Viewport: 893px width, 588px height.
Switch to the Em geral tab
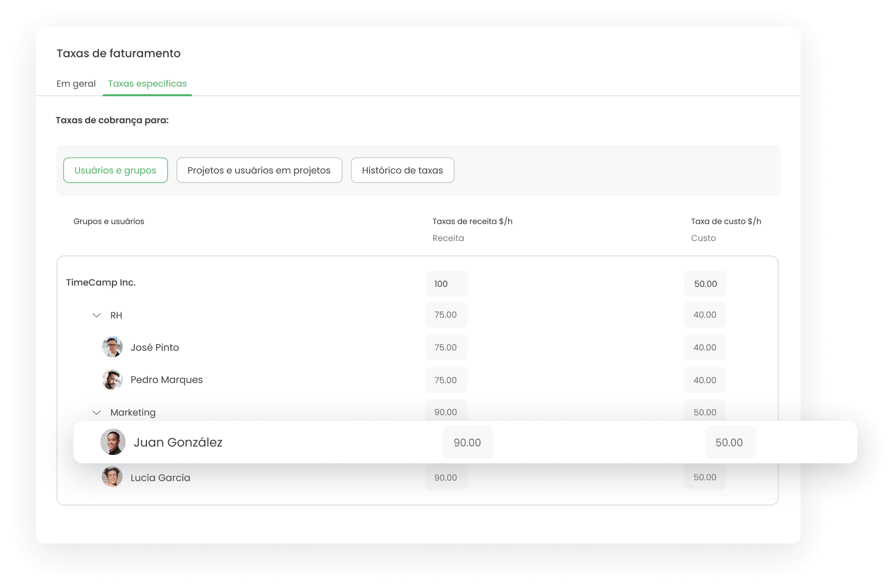tap(76, 84)
